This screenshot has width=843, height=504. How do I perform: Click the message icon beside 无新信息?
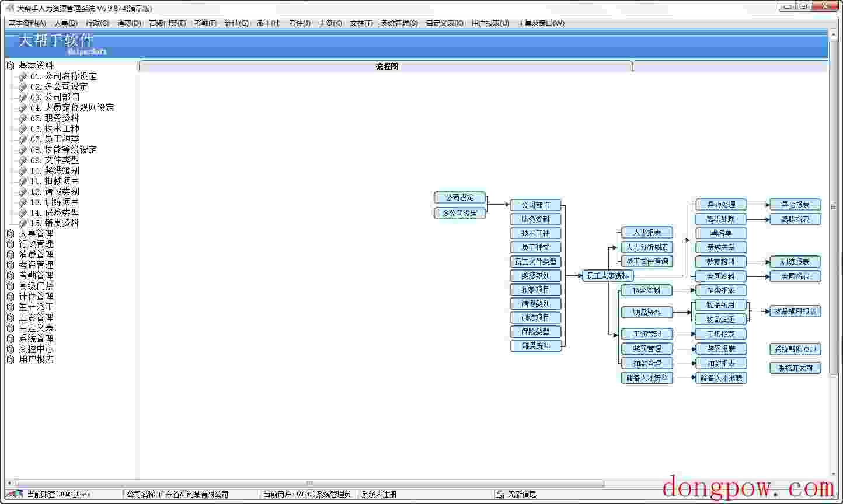point(500,495)
